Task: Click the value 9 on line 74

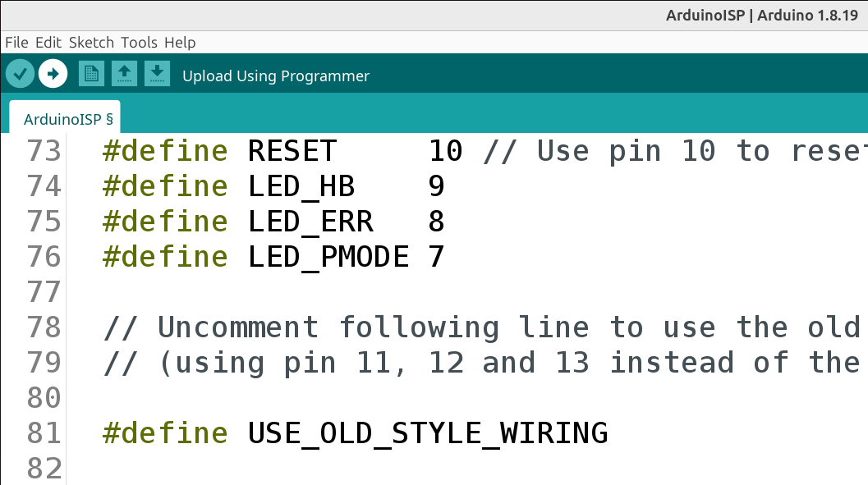Action: pyautogui.click(x=436, y=186)
